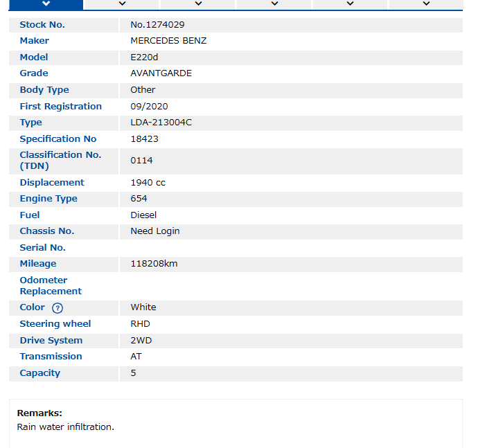Switch to the fifth chevron tab
The image size is (496, 448).
[x=351, y=4]
